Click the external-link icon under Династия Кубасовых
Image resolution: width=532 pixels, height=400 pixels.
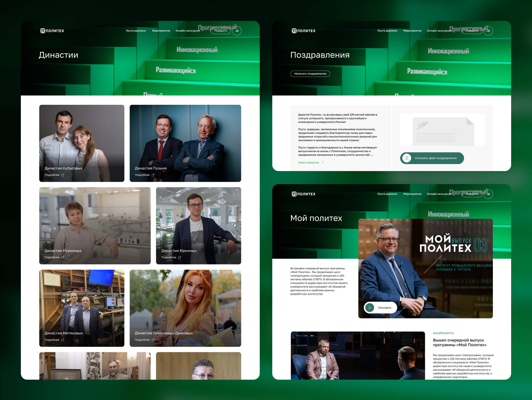coord(63,175)
